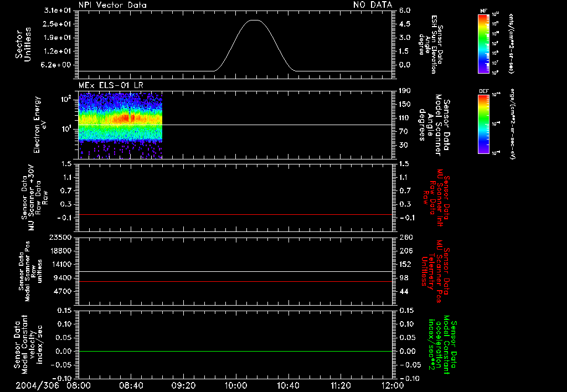Click the '260' telemetry axis value

coord(406,238)
